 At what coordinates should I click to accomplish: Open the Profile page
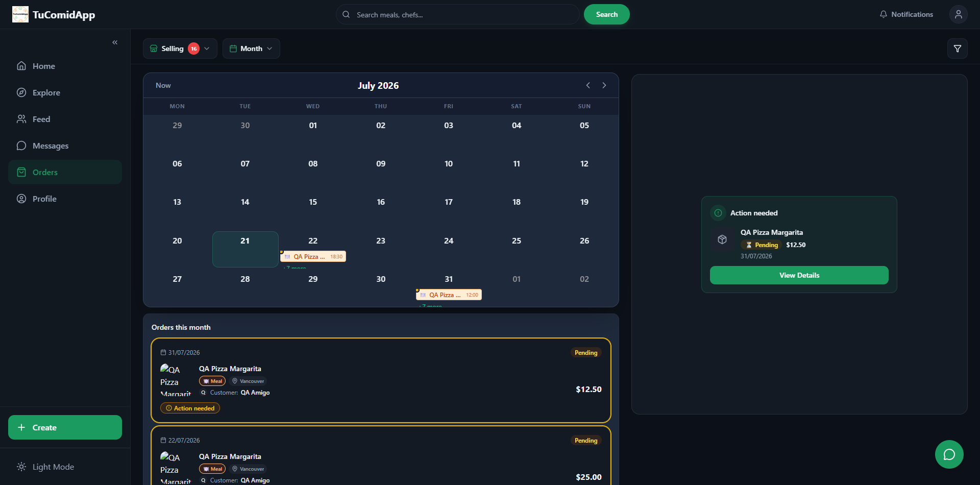pos(65,199)
